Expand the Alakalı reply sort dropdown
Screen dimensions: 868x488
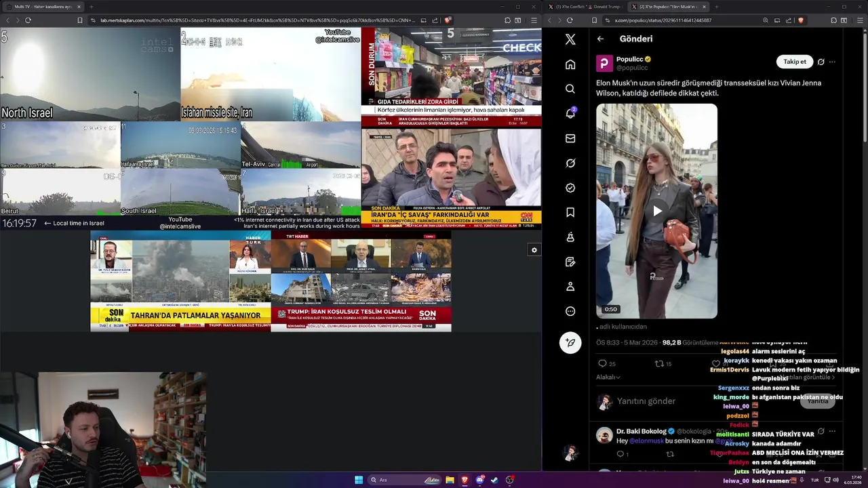[x=608, y=377]
